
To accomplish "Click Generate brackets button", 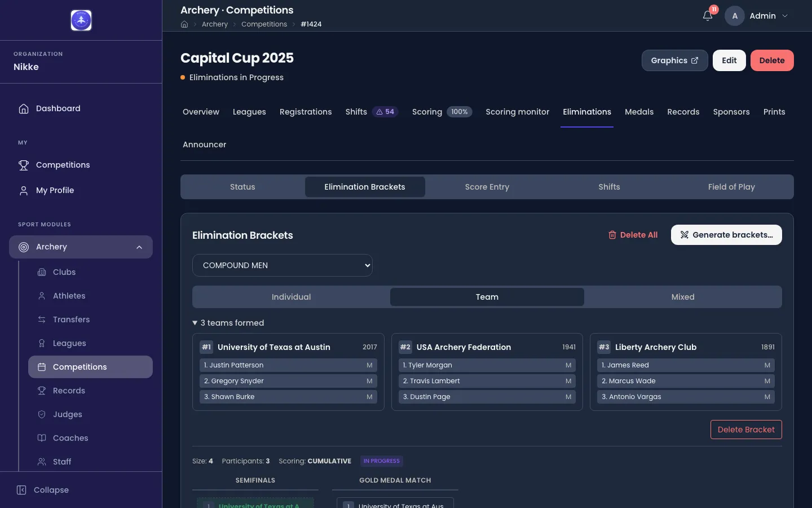I will 726,235.
